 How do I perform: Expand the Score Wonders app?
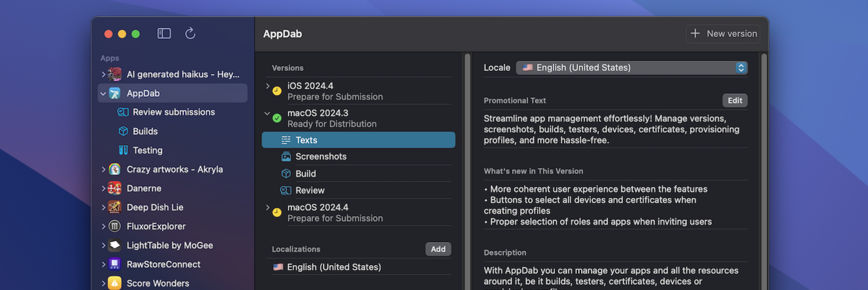(x=103, y=283)
